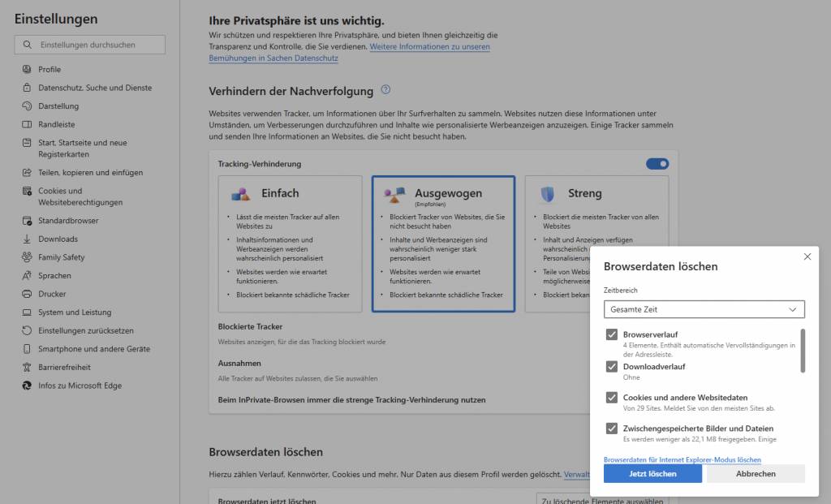Open the Zeitbereich dropdown showing Gesamte Zeit

[x=704, y=309]
